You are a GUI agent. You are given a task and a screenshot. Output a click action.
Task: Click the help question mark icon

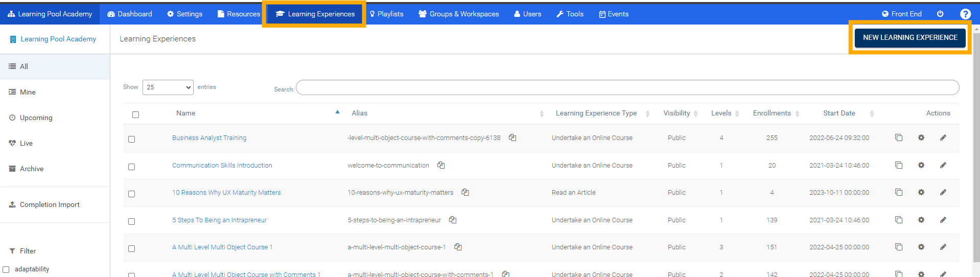pyautogui.click(x=965, y=14)
